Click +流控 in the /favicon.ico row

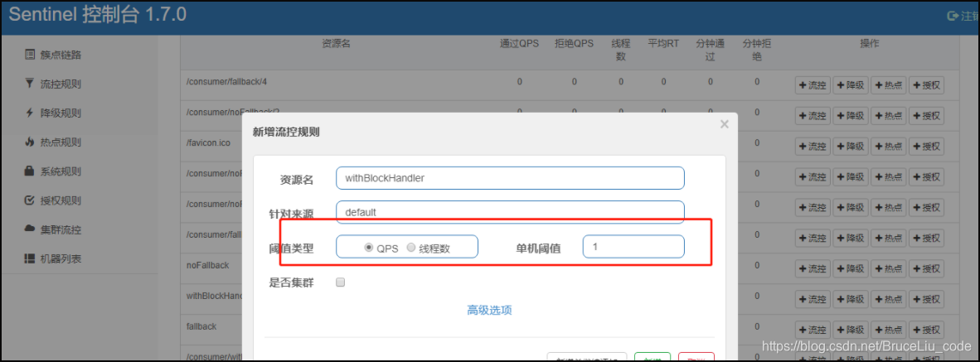tap(813, 147)
